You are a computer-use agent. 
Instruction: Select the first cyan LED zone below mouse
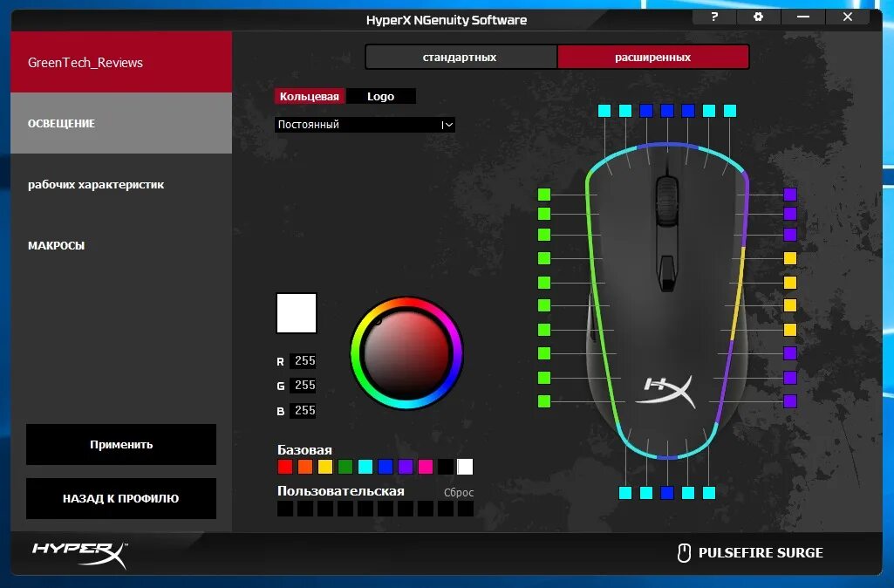625,492
